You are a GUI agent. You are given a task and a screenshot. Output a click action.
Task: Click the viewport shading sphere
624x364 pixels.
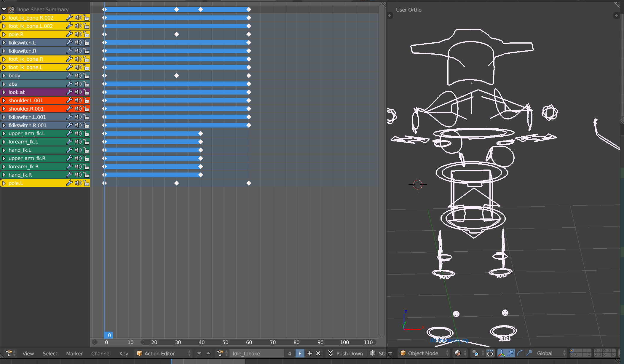(458, 353)
